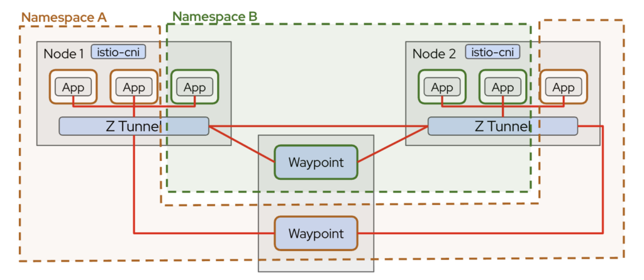
Task: Select the second green App in Node 2
Action: (x=502, y=87)
